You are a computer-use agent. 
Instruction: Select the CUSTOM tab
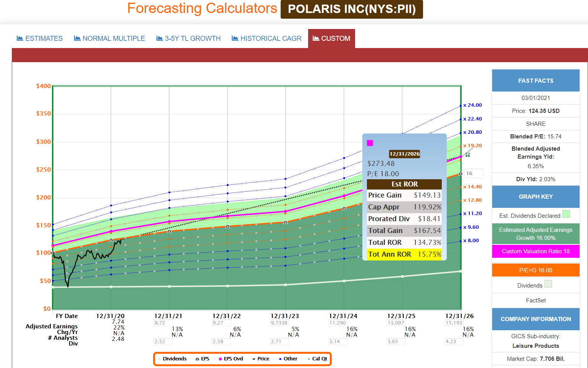(x=331, y=39)
